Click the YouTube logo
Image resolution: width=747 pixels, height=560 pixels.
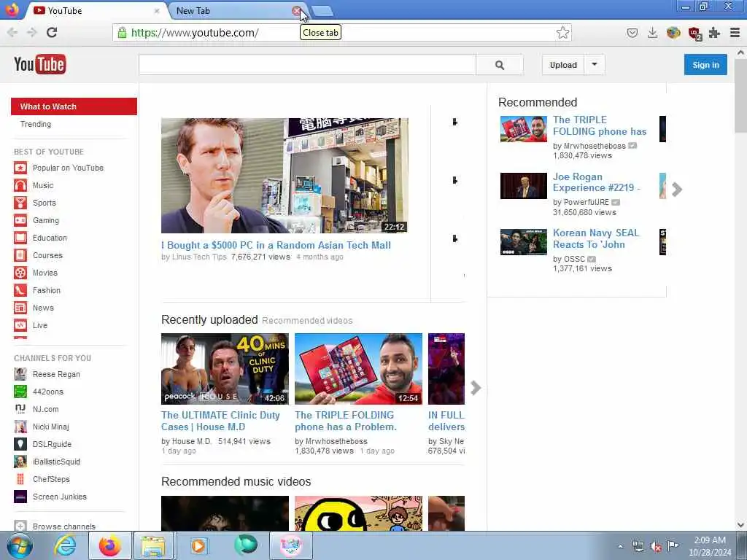[40, 64]
